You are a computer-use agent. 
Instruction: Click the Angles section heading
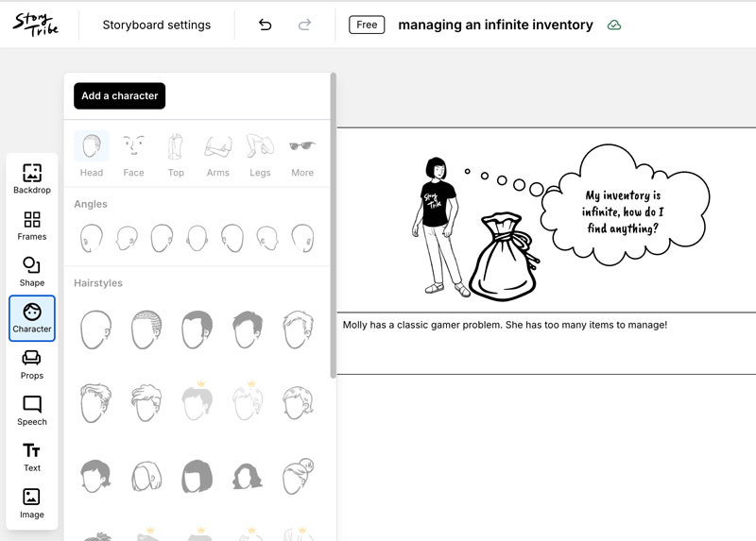(x=91, y=204)
